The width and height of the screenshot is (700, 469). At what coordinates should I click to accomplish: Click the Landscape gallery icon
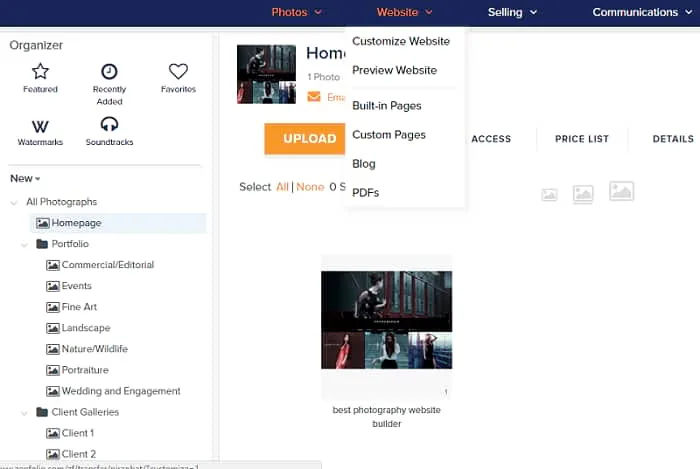click(x=53, y=328)
